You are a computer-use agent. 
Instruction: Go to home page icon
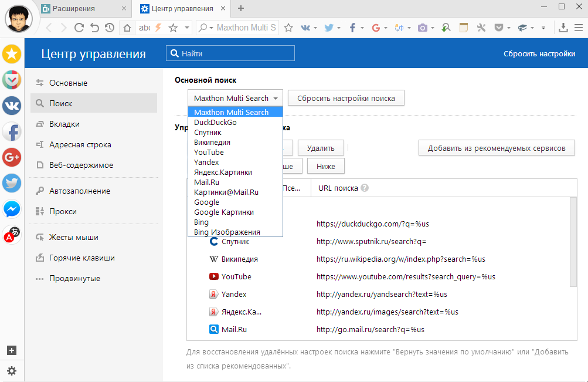tap(127, 28)
